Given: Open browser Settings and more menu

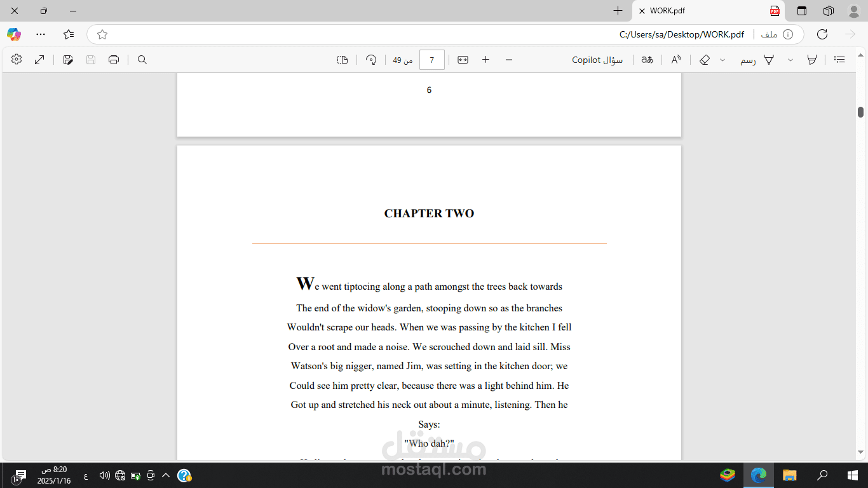Looking at the screenshot, I should coord(41,34).
